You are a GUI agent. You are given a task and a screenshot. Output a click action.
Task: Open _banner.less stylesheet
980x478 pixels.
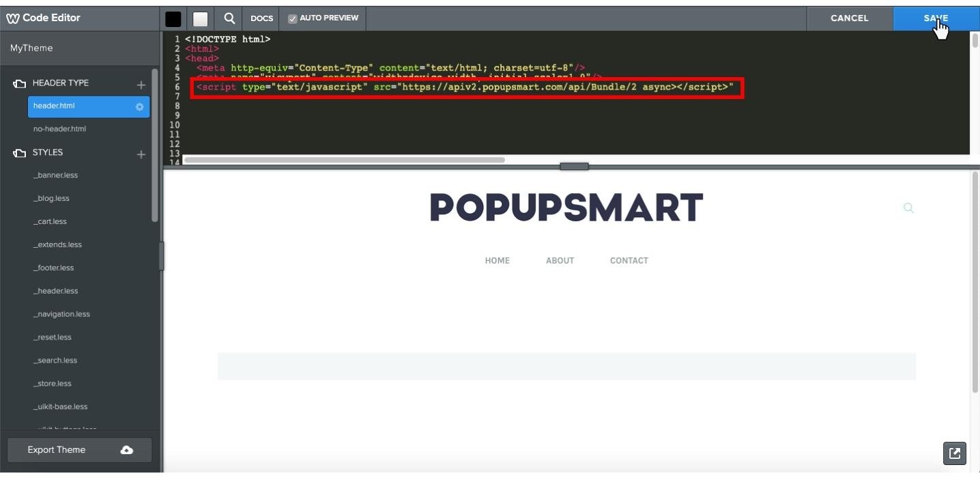coord(55,175)
